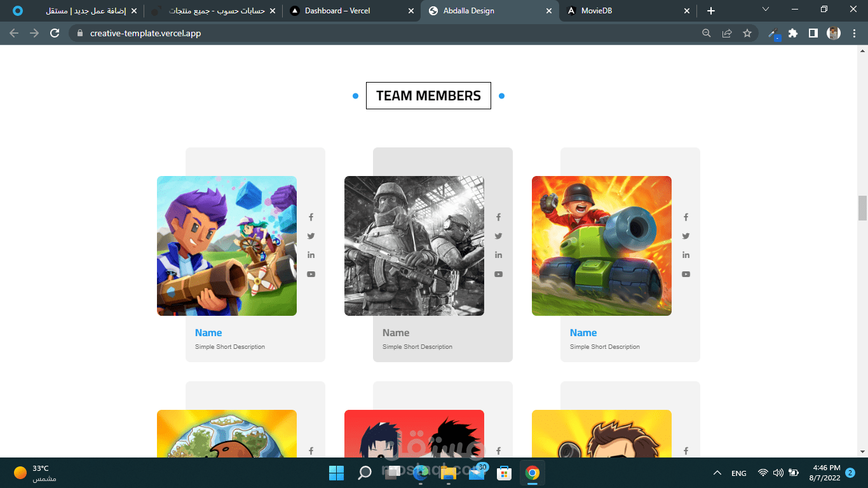Open a new browser tab with plus button
The height and width of the screenshot is (488, 868).
tap(711, 11)
